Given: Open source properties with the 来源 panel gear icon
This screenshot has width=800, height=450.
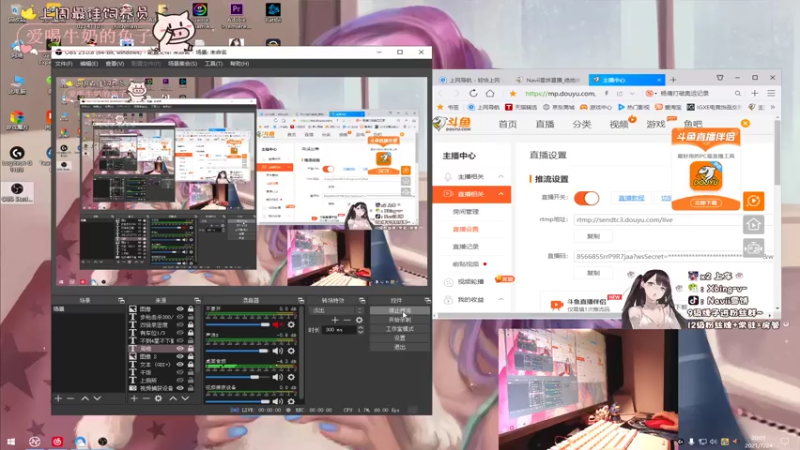Looking at the screenshot, I should click(x=159, y=398).
